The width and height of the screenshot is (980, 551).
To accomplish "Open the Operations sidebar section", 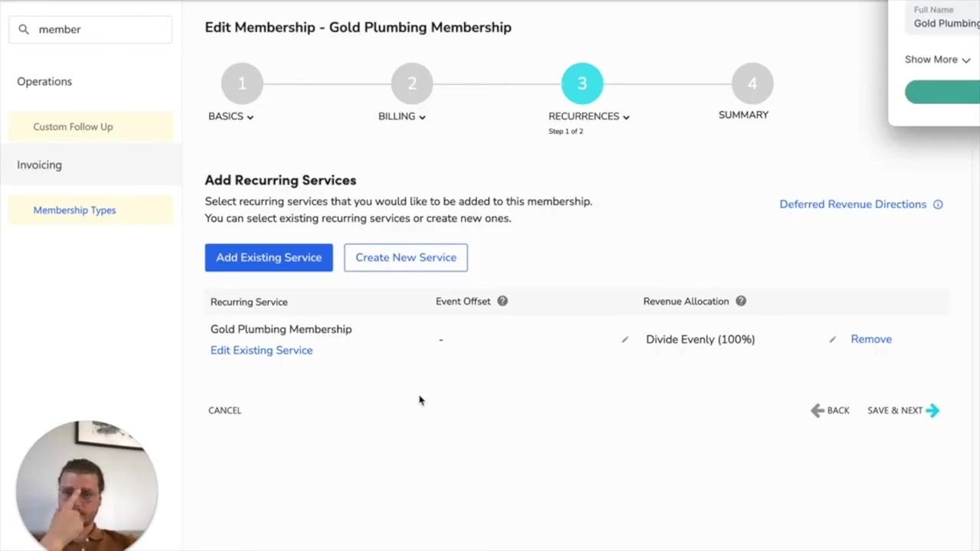I will pyautogui.click(x=44, y=81).
